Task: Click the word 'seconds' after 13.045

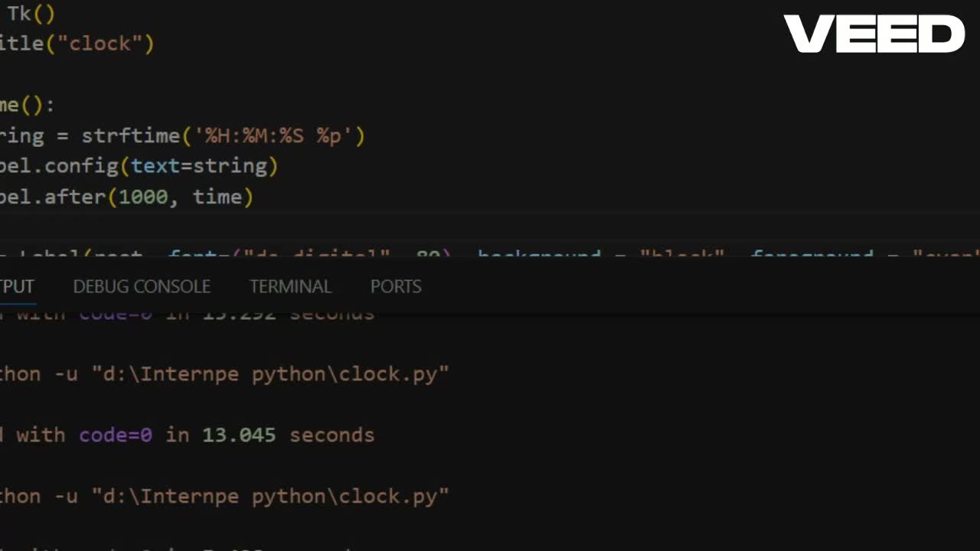Action: point(332,435)
